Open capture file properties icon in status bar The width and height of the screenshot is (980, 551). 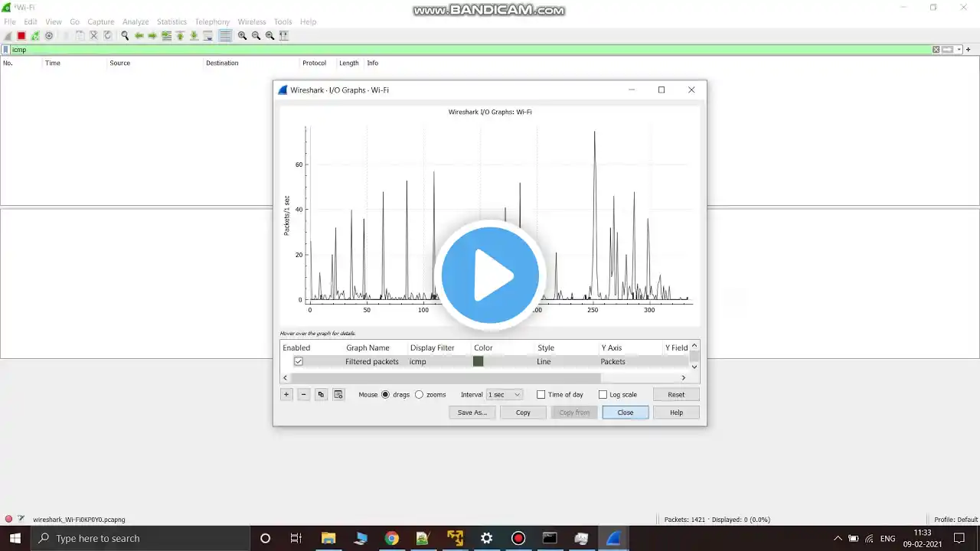pos(21,520)
